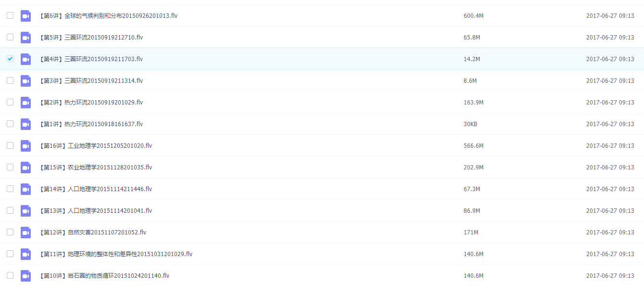Click file name 第3讲 三圈环流 20150919211314

[91, 81]
